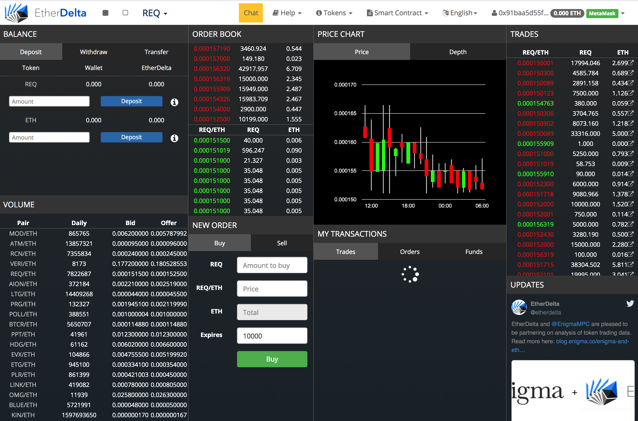Open the Funds tab in My Transactions
Image resolution: width=638 pixels, height=421 pixels.
point(474,252)
